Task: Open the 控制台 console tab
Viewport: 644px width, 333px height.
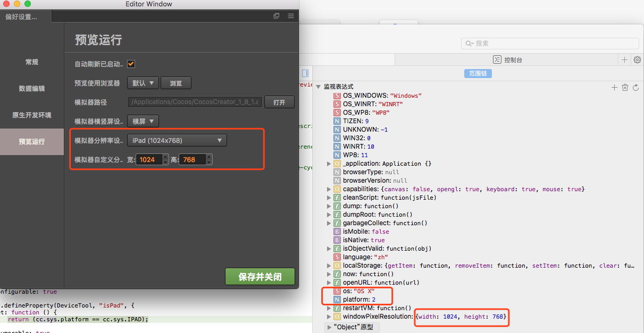Action: [508, 60]
